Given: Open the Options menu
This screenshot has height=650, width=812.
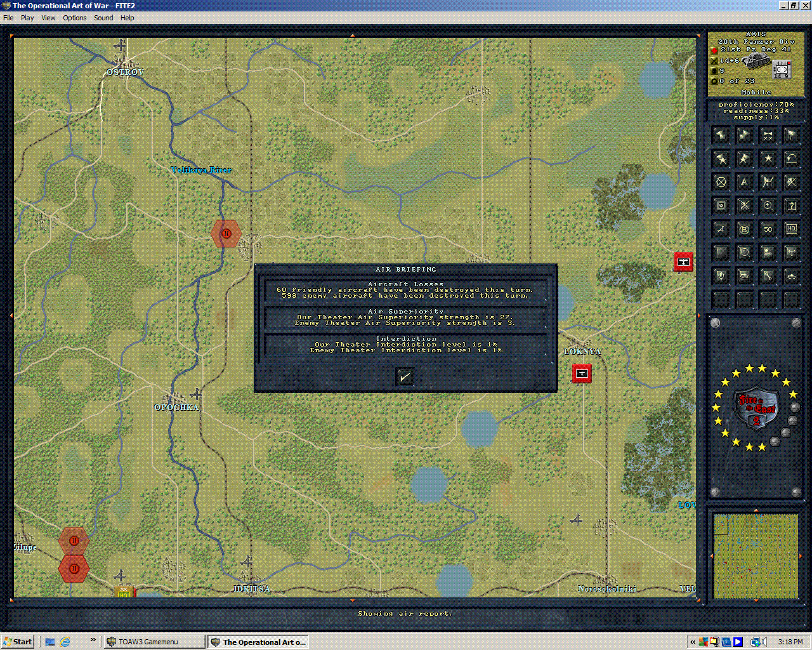Looking at the screenshot, I should click(75, 18).
